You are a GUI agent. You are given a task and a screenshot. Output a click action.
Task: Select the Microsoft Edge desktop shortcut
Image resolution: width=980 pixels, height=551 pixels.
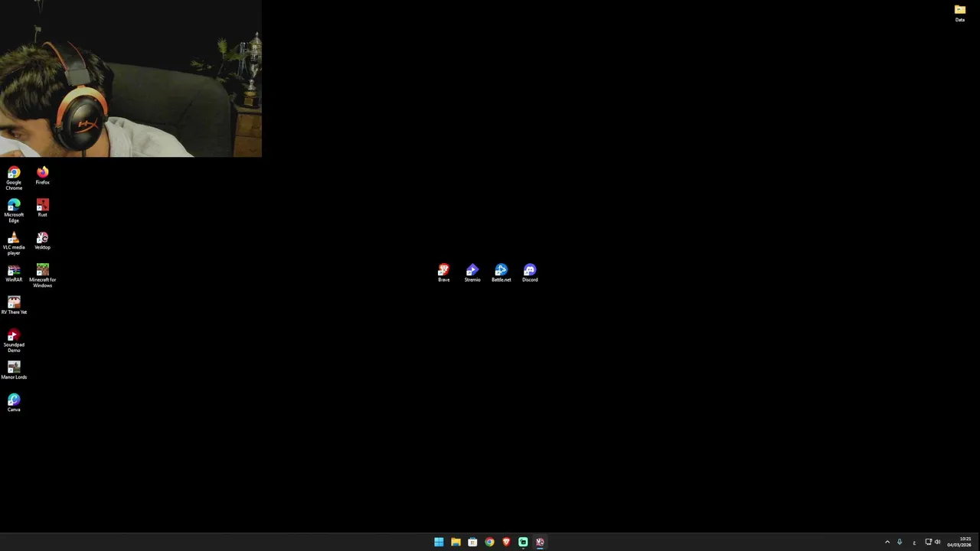14,210
